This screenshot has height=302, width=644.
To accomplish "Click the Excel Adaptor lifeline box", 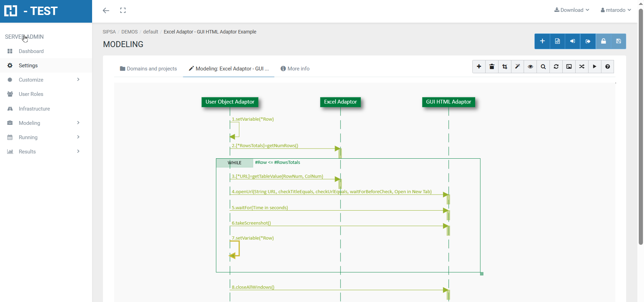I will click(x=340, y=102).
